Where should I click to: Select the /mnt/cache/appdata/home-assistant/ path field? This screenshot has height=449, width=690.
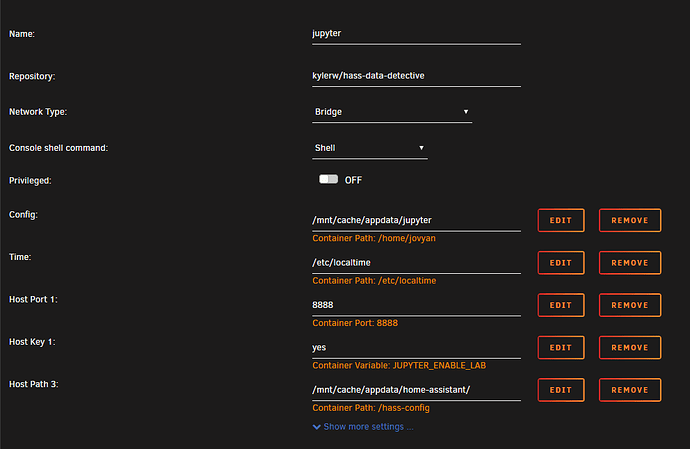coord(416,390)
